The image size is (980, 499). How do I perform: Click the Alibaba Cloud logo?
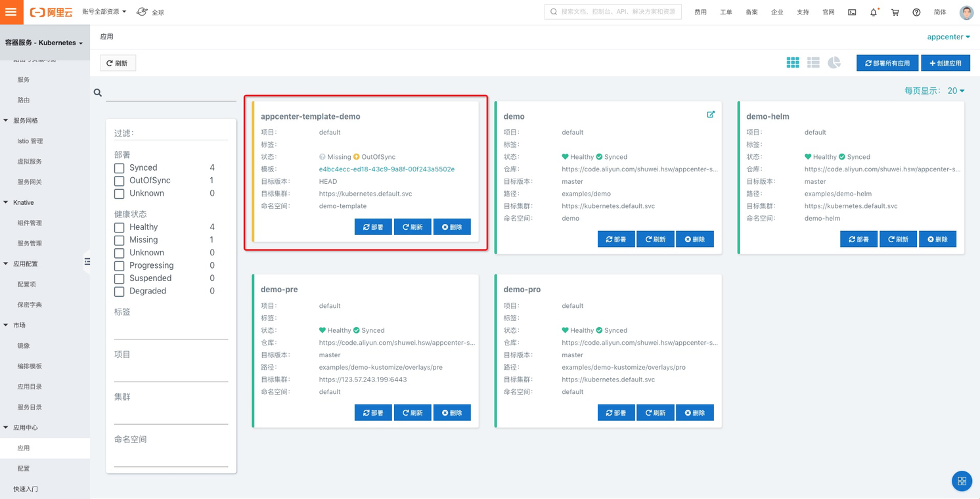[51, 12]
